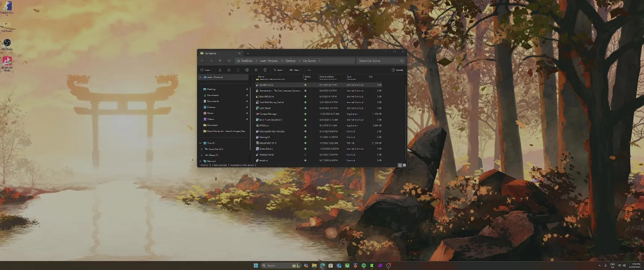Click the Delete trash icon in toolbar
This screenshot has height=270, width=644.
tap(265, 70)
